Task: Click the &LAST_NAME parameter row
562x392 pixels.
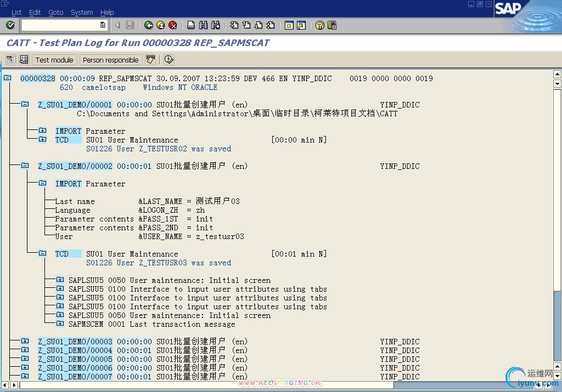Action: click(147, 201)
